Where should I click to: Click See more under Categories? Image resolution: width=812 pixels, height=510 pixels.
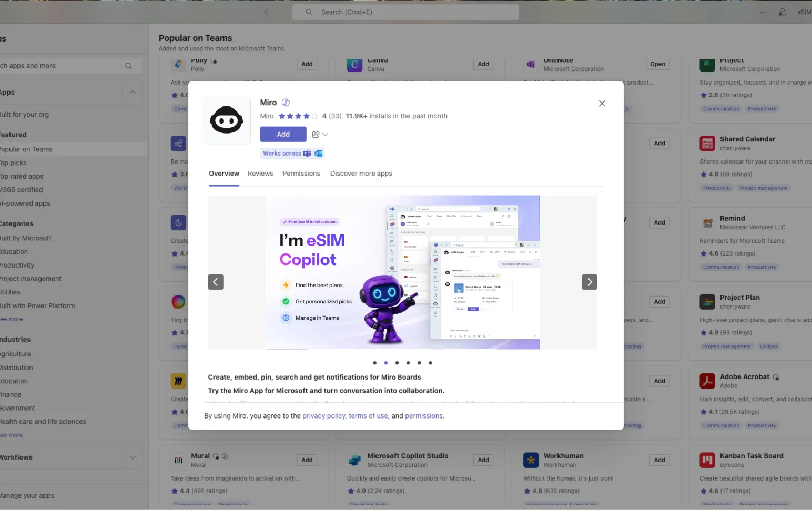coord(12,319)
